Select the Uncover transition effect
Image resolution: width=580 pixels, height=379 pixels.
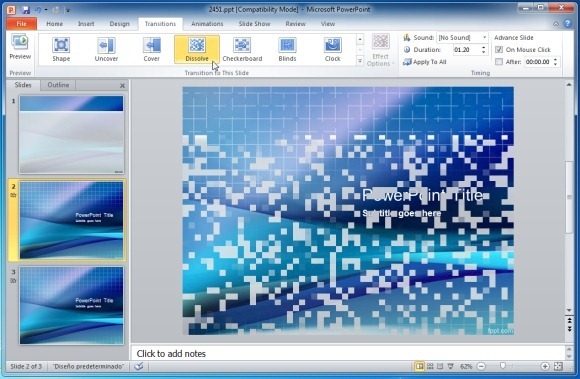pos(106,49)
